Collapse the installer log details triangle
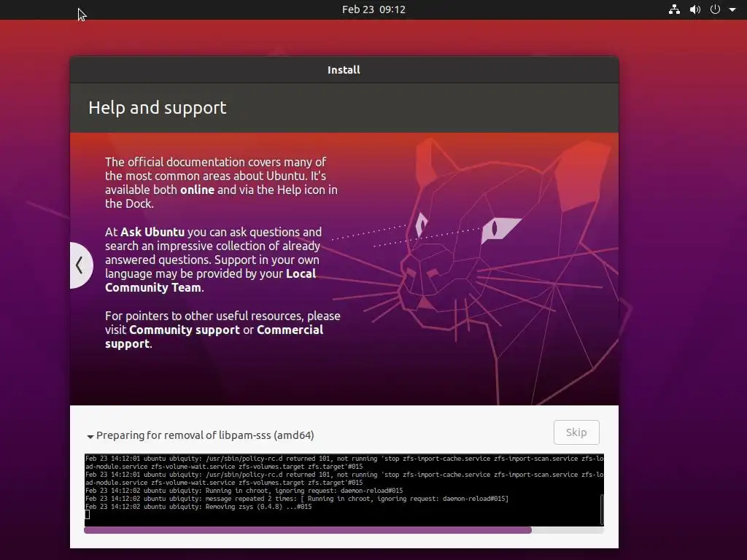Image resolution: width=747 pixels, height=560 pixels. [90, 436]
